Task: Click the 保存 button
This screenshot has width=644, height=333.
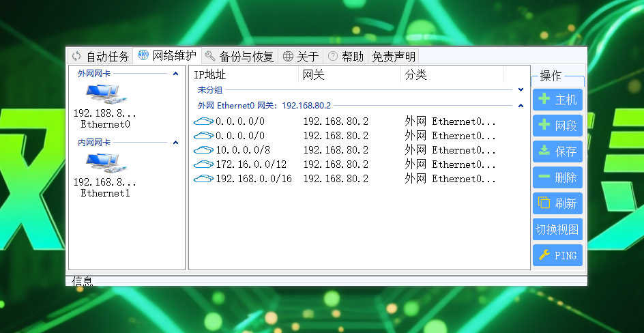Action: point(557,151)
